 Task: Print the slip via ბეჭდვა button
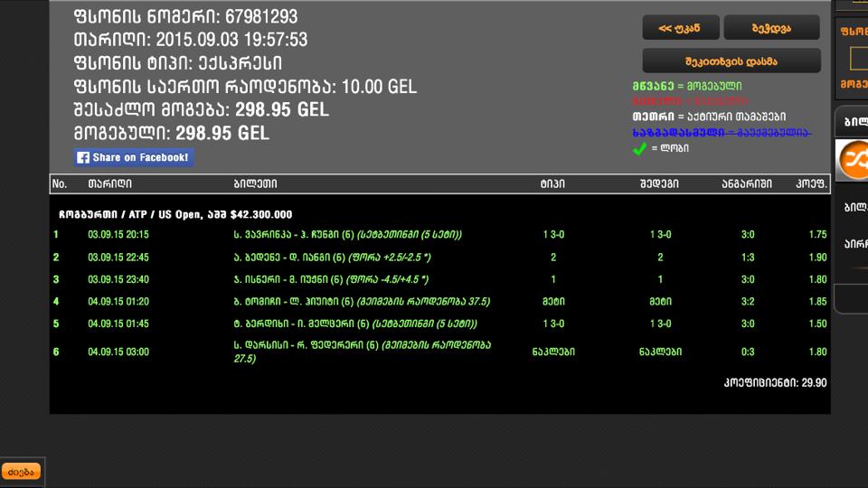(771, 28)
